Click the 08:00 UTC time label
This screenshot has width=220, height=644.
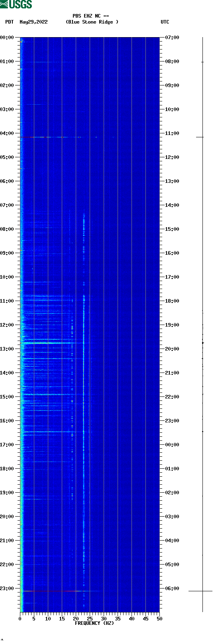click(172, 61)
